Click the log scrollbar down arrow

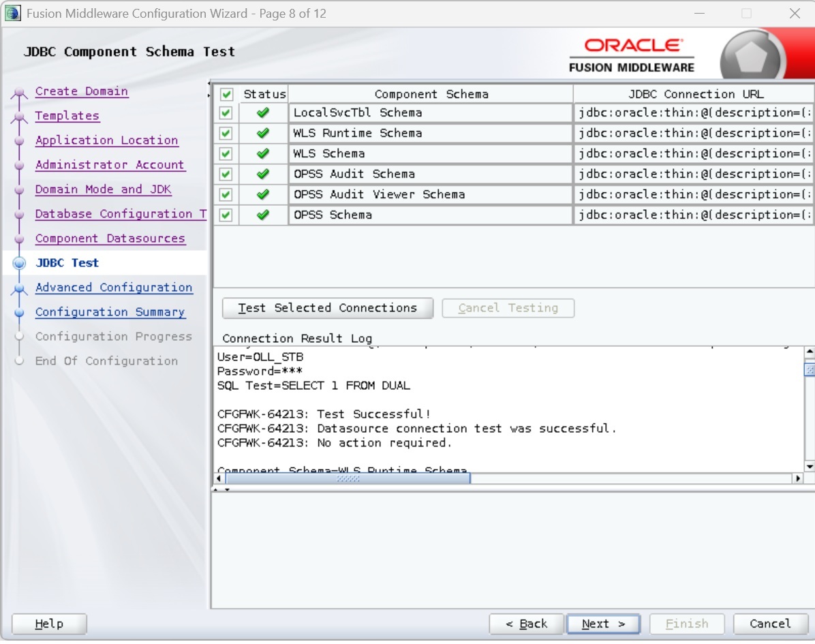[809, 467]
